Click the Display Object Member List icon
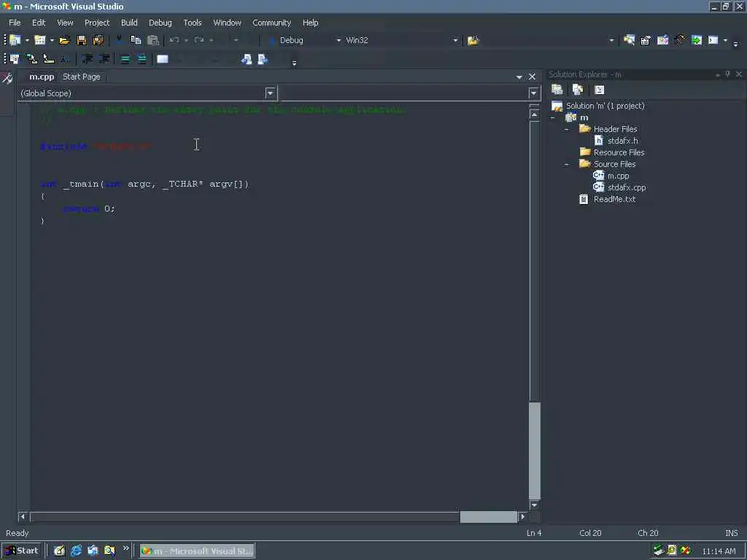The width and height of the screenshot is (747, 560). pos(15,59)
